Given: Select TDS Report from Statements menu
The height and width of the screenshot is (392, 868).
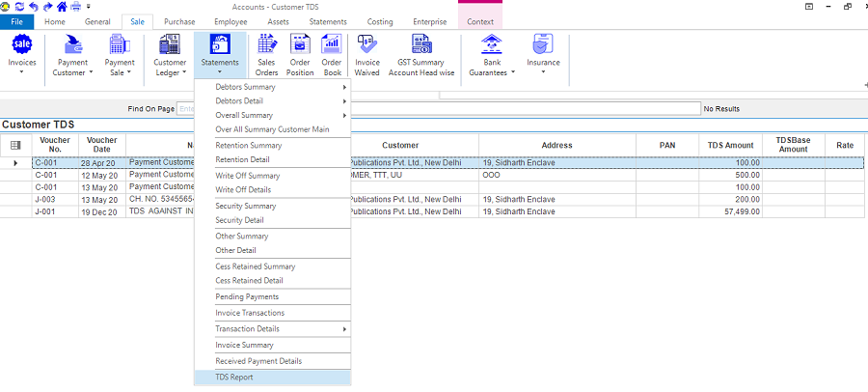Looking at the screenshot, I should coord(234,377).
